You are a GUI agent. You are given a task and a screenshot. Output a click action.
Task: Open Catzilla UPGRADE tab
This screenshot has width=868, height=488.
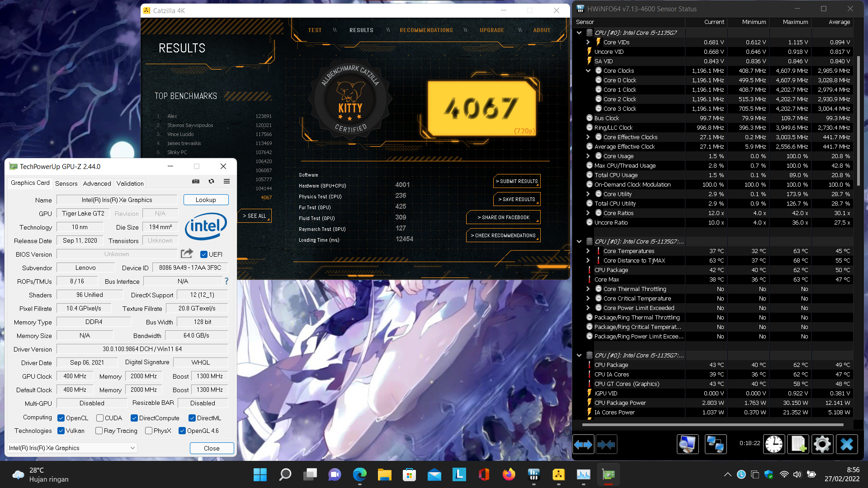coord(492,30)
